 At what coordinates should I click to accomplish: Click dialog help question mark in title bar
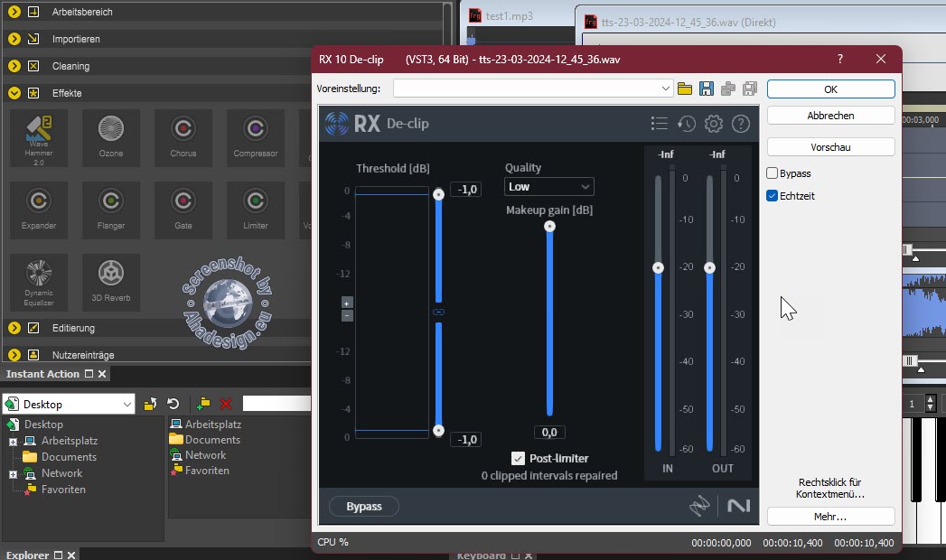coord(839,59)
